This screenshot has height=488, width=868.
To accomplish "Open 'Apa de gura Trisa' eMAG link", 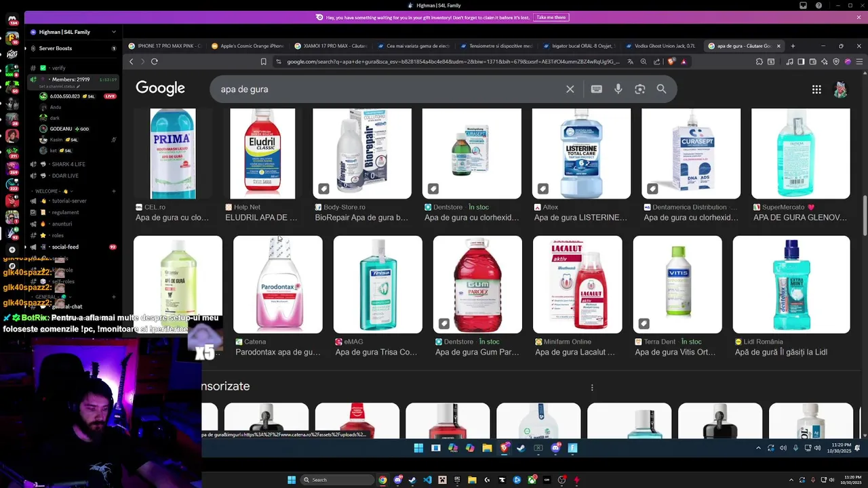I will 376,352.
